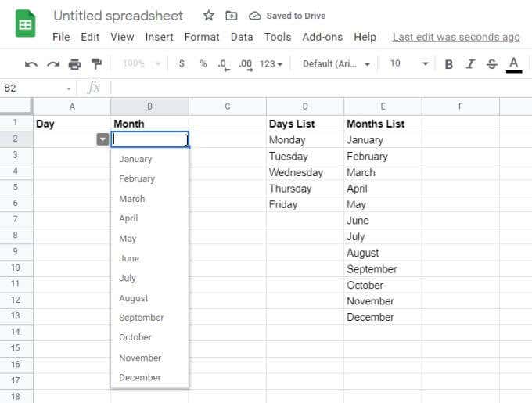Toggle italic text formatting
Screen dimensions: 532x403
click(470, 64)
